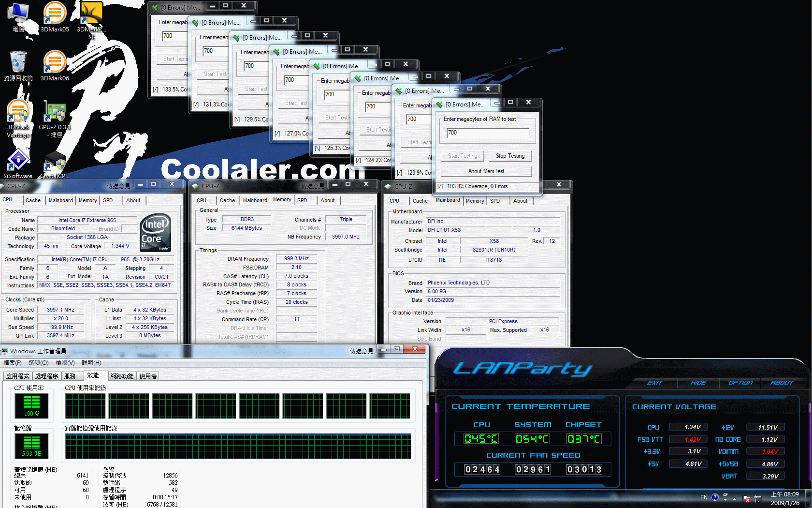
Task: Click the network icon in the system tray
Action: [758, 498]
